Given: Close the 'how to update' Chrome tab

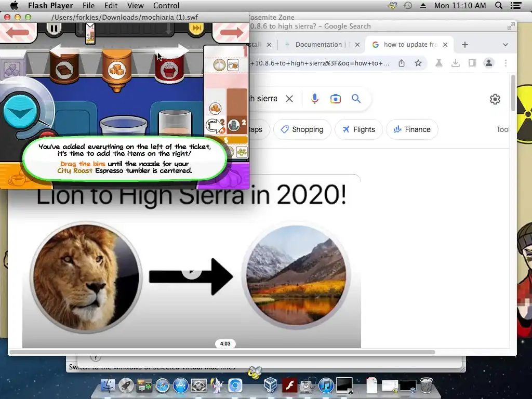Looking at the screenshot, I should pyautogui.click(x=445, y=45).
